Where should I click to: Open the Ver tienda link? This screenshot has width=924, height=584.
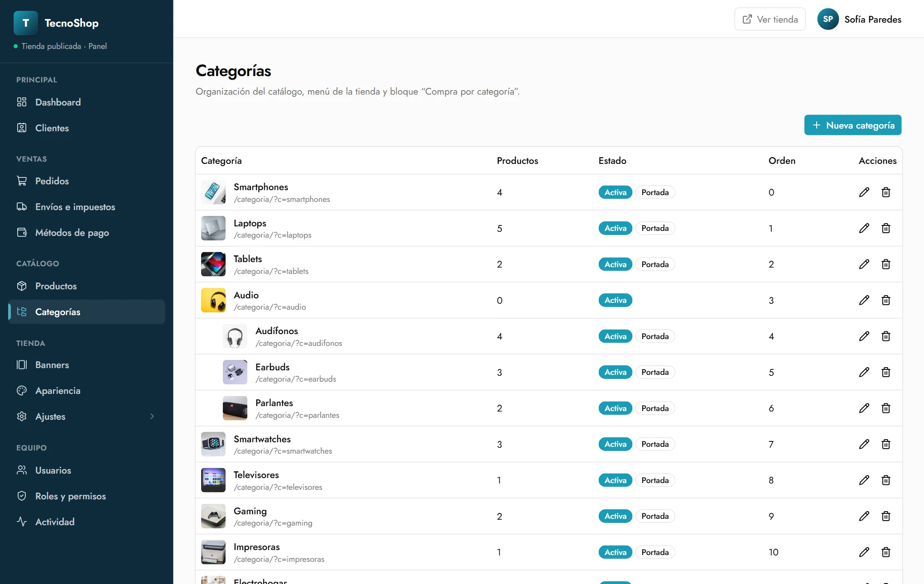[x=770, y=19]
